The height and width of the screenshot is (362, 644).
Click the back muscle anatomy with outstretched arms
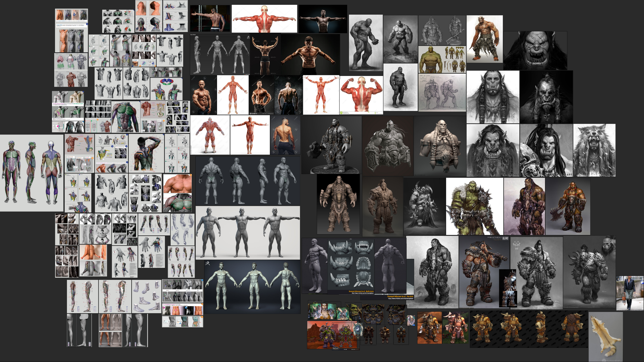point(264,19)
